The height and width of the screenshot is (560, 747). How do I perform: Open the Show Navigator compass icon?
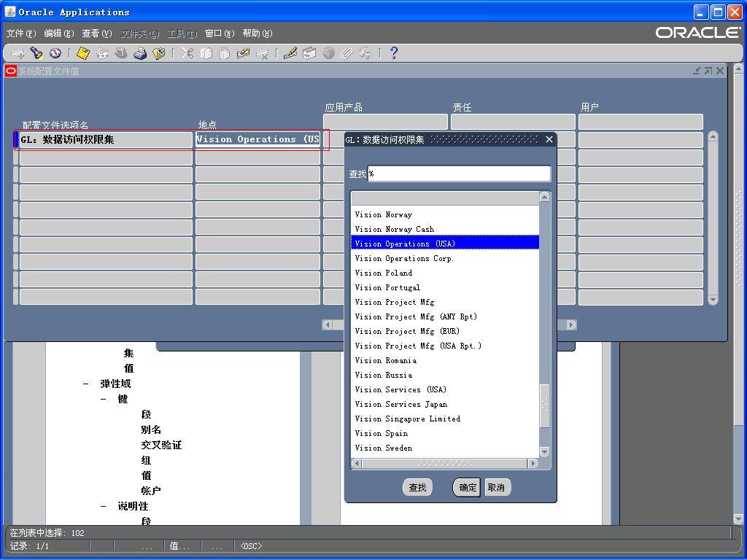[x=55, y=53]
